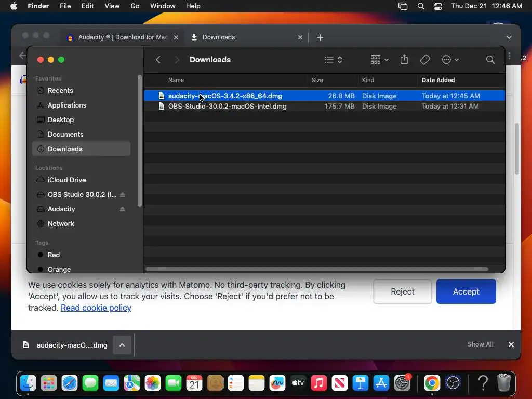
Task: Reject the cookie tracking
Action: pos(403,291)
